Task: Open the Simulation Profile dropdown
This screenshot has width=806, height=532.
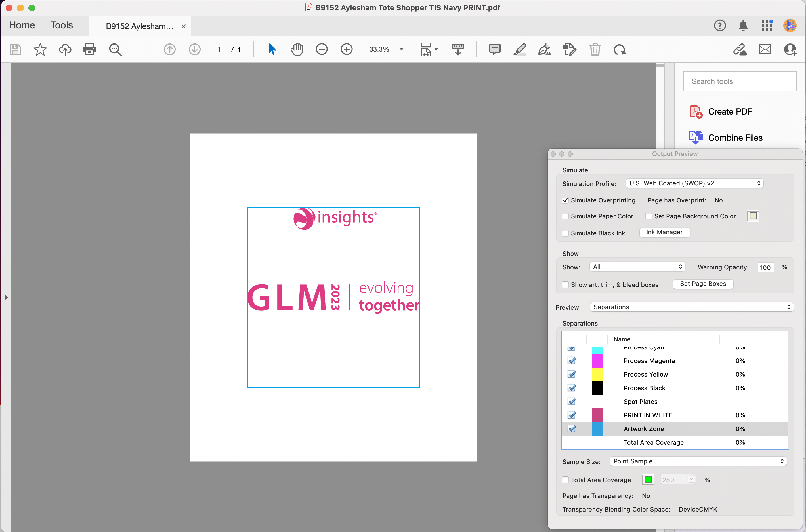Action: coord(694,183)
